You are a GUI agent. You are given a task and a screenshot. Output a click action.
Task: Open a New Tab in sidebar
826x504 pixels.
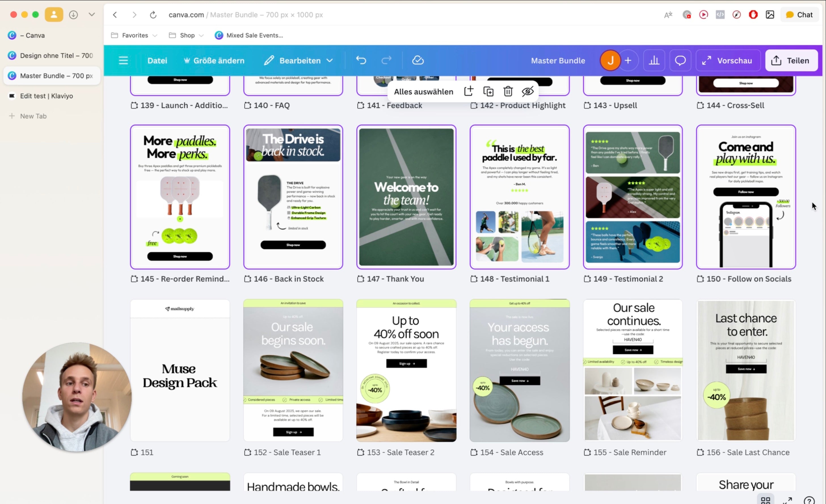(52, 116)
